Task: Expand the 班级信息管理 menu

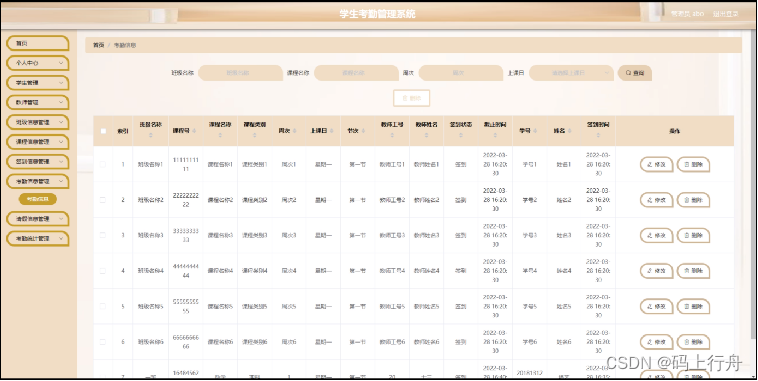Action: pos(38,122)
